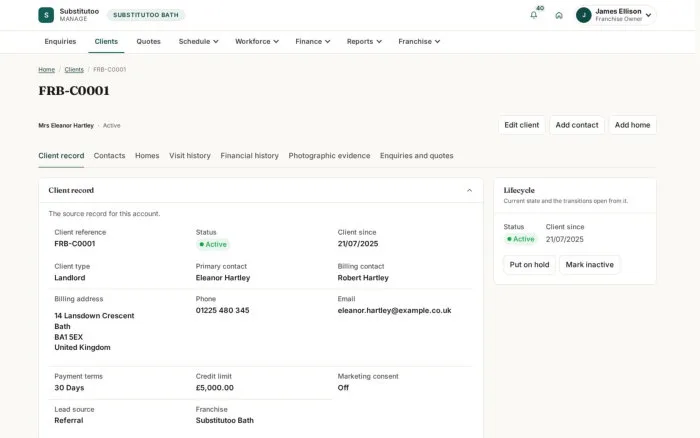Click the Mrs Eleanor Hartley subtitle

[x=66, y=126]
